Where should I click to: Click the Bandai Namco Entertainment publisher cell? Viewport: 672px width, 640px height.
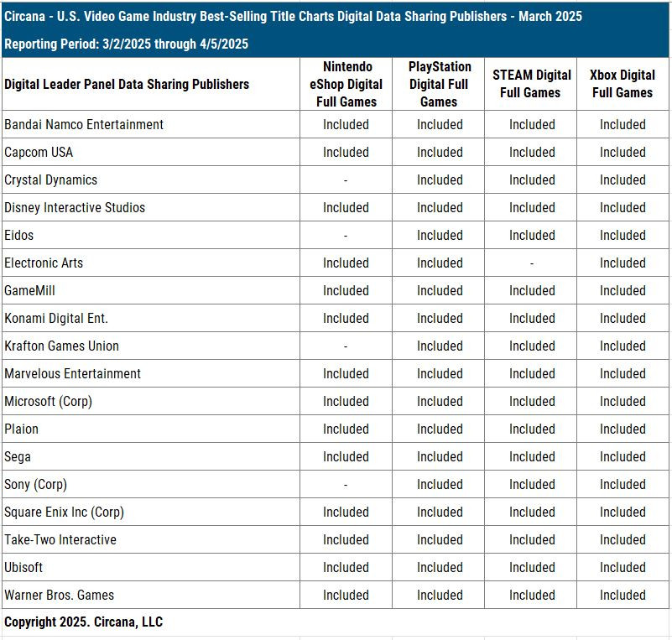click(x=84, y=124)
